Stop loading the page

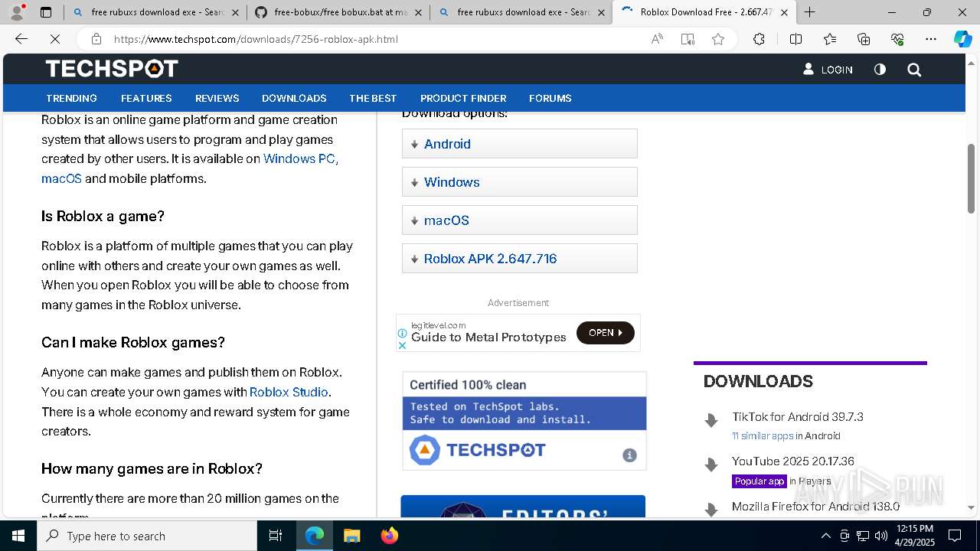tap(55, 39)
